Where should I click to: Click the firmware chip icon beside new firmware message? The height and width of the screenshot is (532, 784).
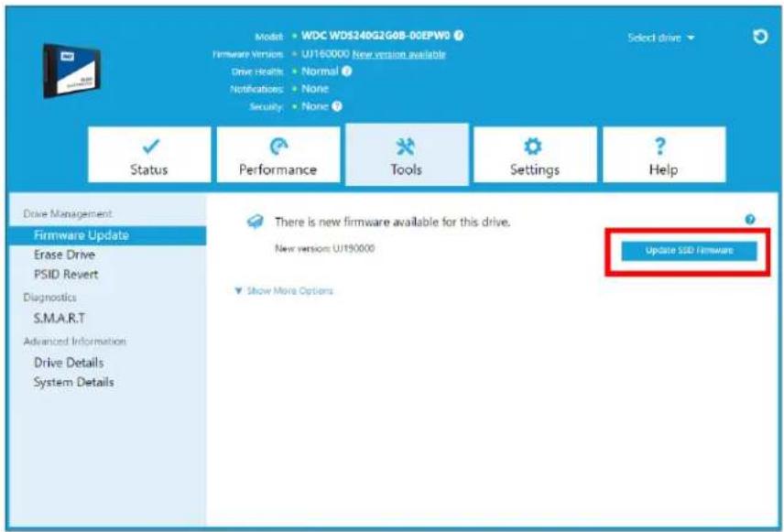point(255,221)
